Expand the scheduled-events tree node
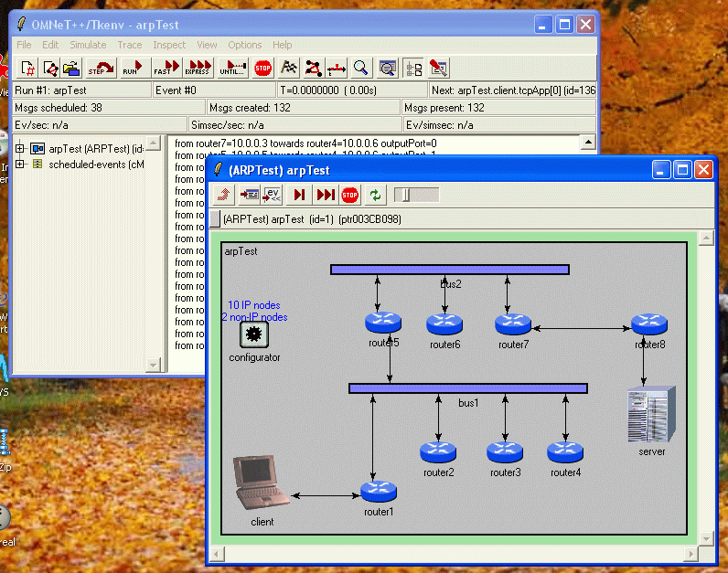Viewport: 728px width, 573px height. (x=19, y=164)
